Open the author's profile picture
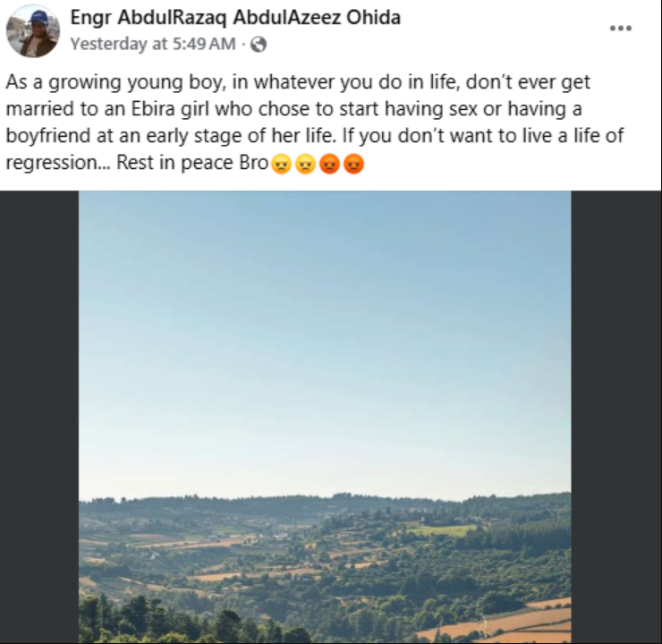The image size is (662, 644). click(x=32, y=30)
